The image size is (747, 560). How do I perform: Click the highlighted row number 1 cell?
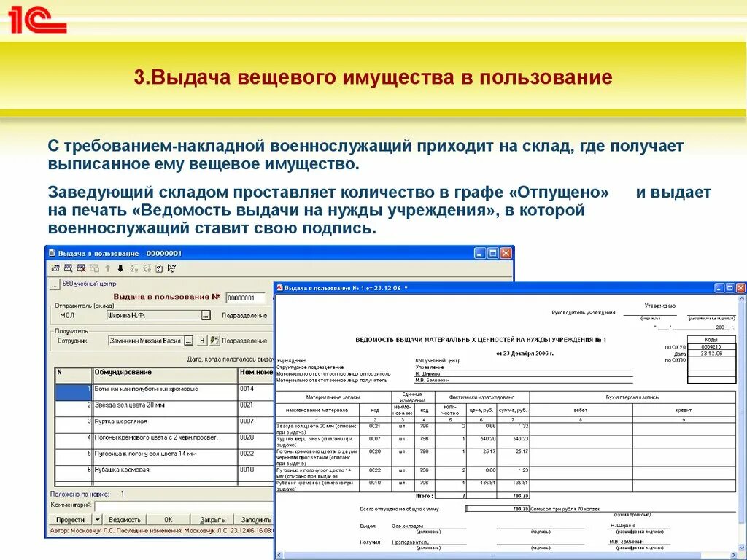(x=74, y=392)
